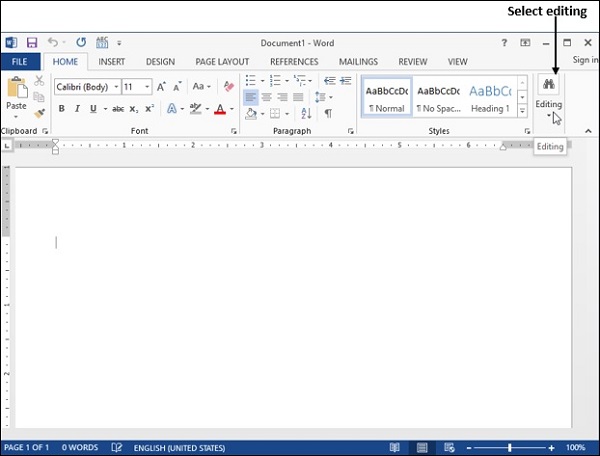Select the Save icon in the title bar
Image resolution: width=600 pixels, height=456 pixels.
click(32, 43)
